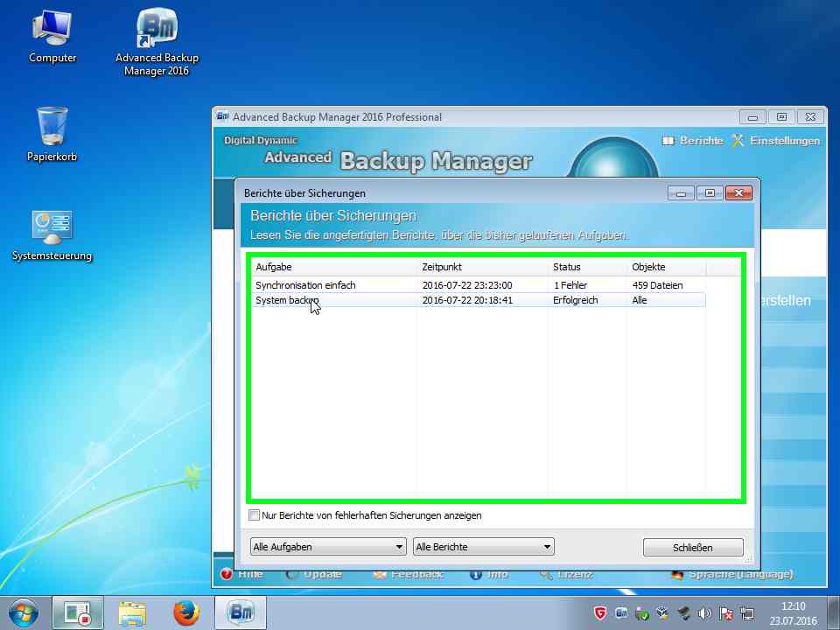Select the Papierkorb recycle bin icon
Image resolution: width=840 pixels, height=630 pixels.
pyautogui.click(x=52, y=134)
